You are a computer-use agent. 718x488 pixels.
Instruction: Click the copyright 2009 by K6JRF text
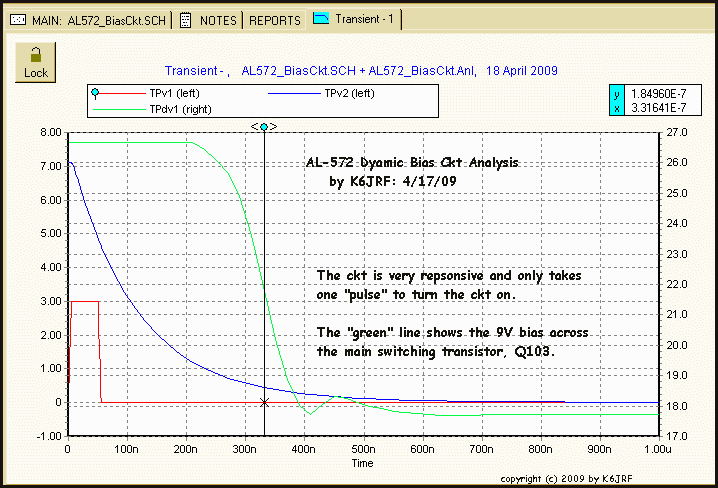click(566, 479)
